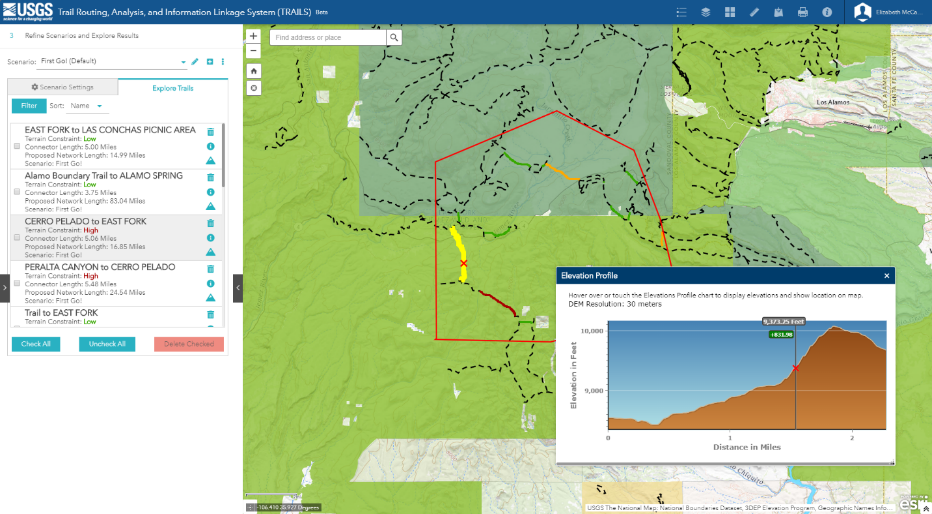This screenshot has width=932, height=514.
Task: Click the trail list scrollbar
Action: point(223,155)
